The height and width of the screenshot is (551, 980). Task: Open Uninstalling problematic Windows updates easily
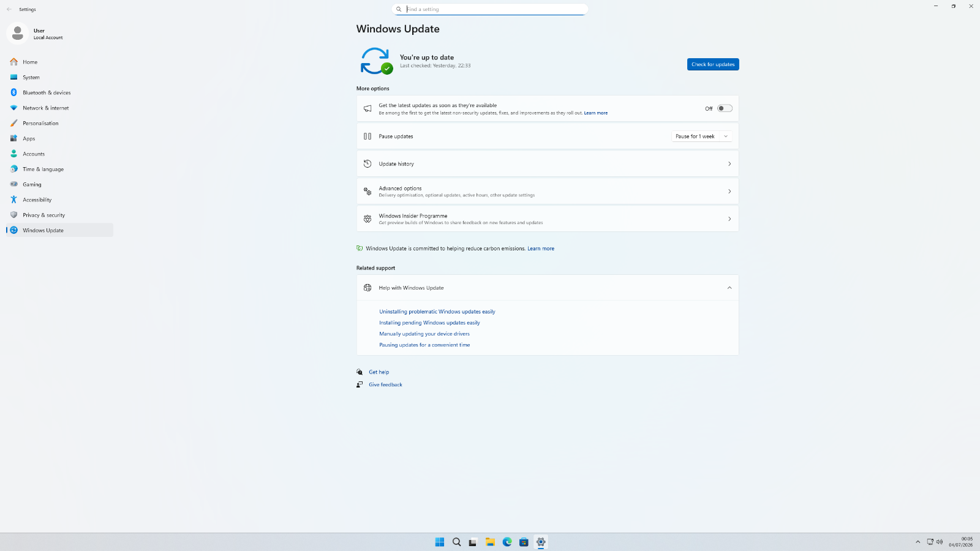pos(437,312)
